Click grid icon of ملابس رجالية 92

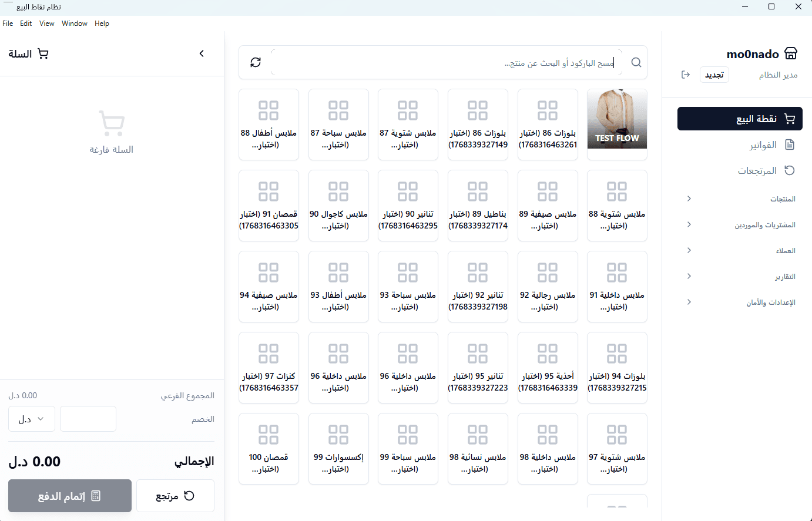pyautogui.click(x=548, y=273)
